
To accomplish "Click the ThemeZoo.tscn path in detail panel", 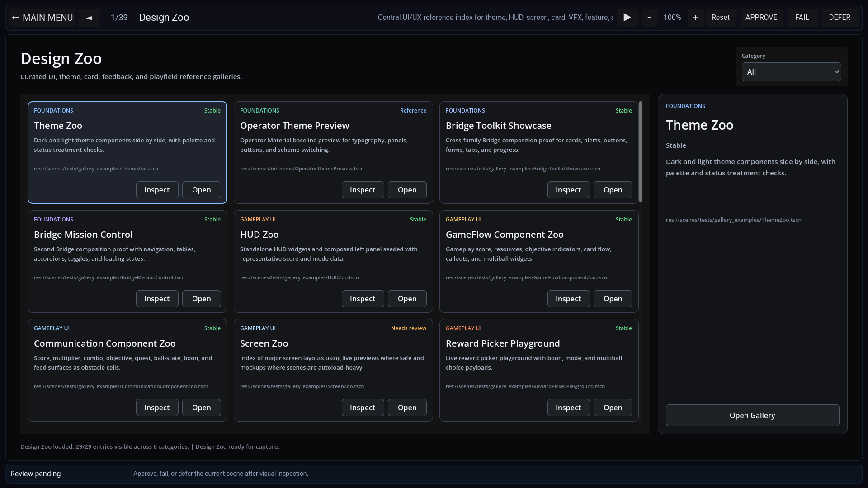I will [x=733, y=220].
